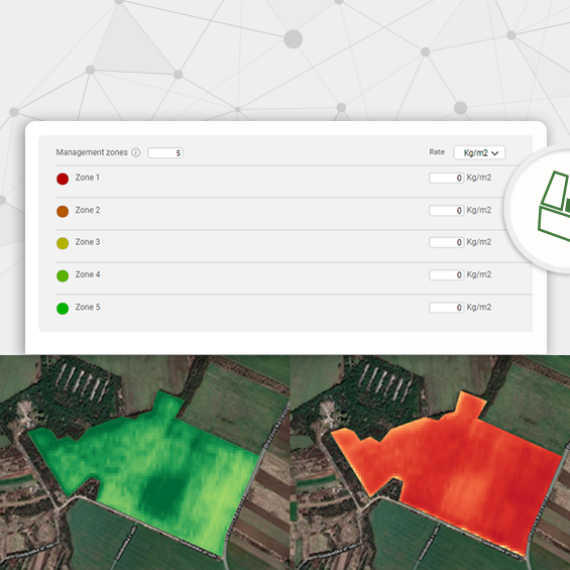Edit the Zone 5 rate field
570x570 pixels.
point(446,308)
